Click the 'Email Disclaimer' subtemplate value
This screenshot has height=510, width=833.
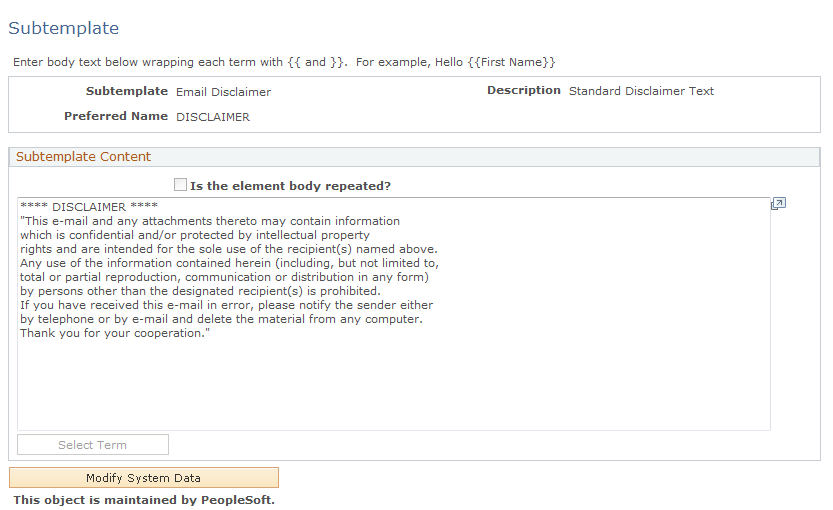tap(223, 92)
